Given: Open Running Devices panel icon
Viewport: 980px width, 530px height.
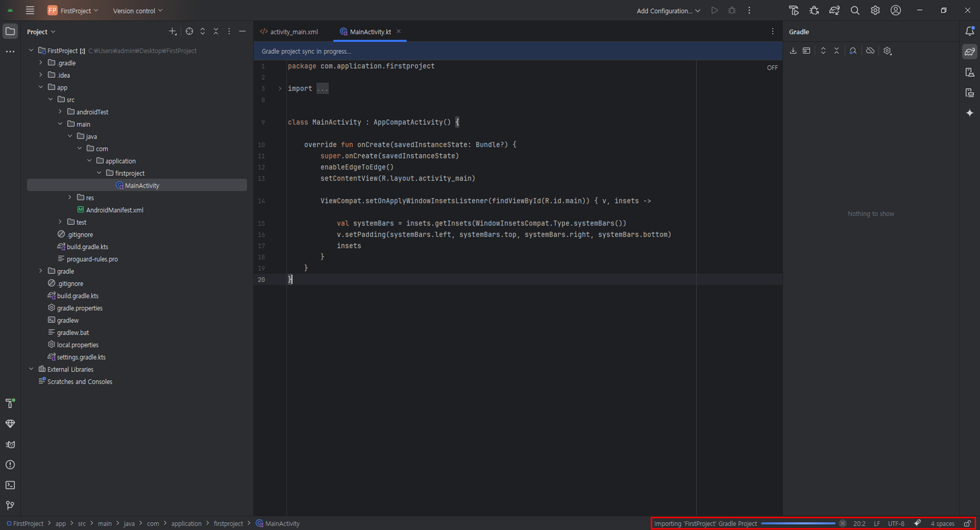Looking at the screenshot, I should [970, 93].
